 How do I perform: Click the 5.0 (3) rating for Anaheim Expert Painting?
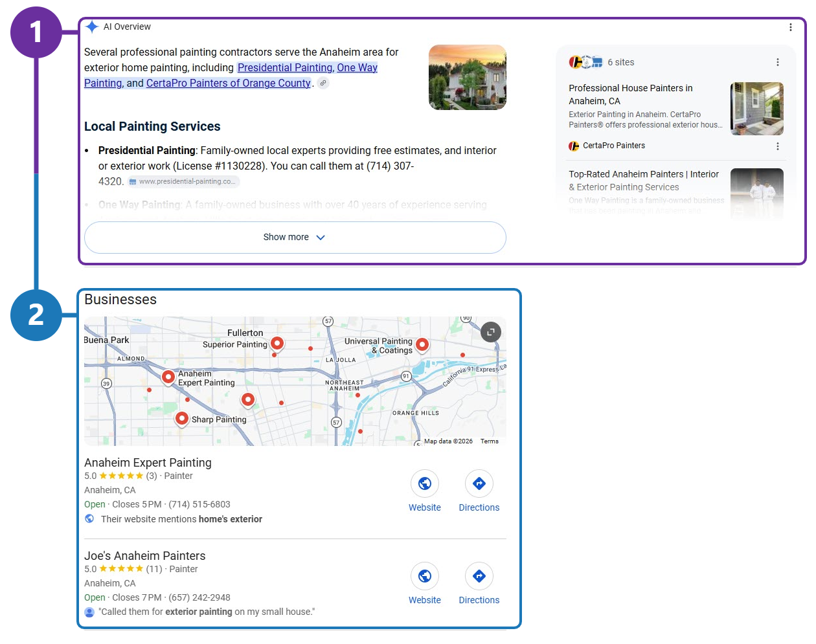(x=120, y=476)
